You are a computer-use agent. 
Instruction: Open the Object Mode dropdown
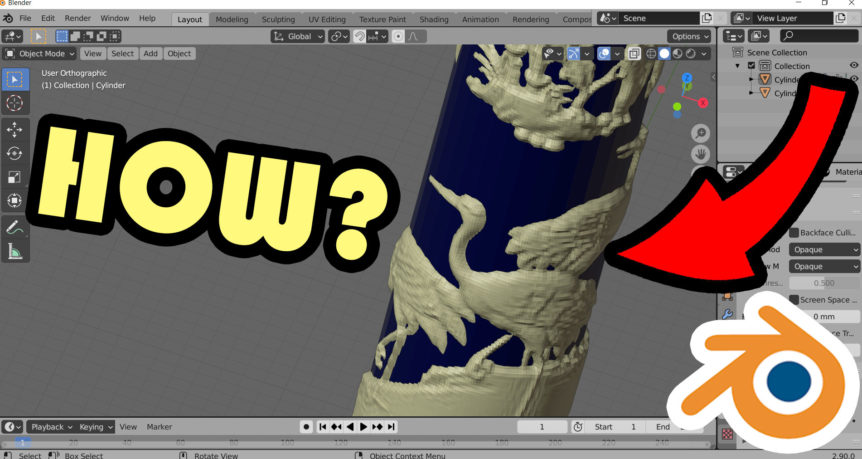40,53
